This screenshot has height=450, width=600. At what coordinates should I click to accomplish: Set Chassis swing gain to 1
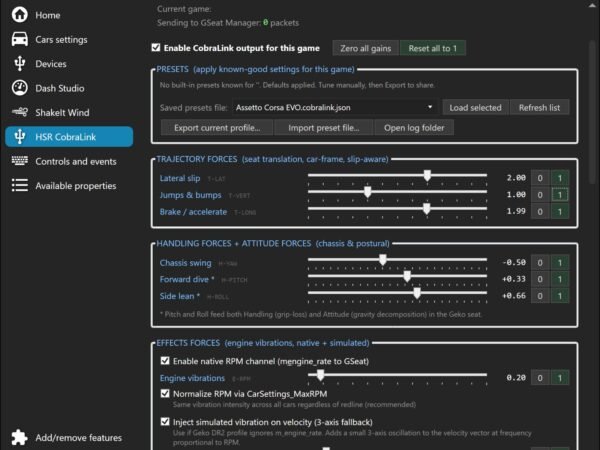tap(560, 262)
